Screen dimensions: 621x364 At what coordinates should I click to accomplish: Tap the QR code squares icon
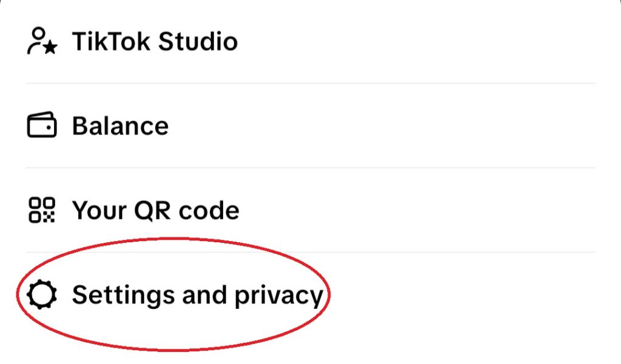42,210
